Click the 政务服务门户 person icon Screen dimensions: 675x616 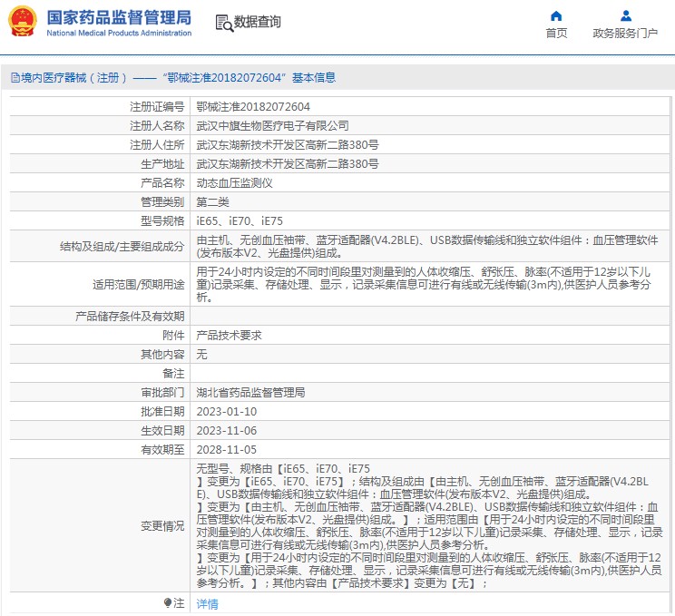pos(625,15)
